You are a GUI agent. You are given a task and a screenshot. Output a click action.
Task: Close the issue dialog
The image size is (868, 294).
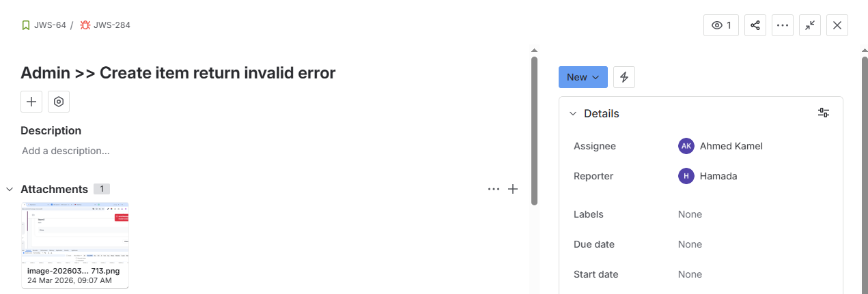837,25
